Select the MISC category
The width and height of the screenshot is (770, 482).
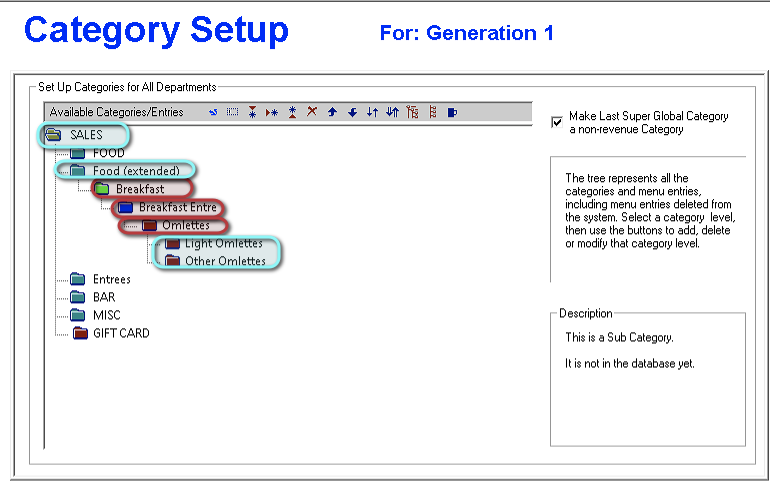pyautogui.click(x=107, y=315)
